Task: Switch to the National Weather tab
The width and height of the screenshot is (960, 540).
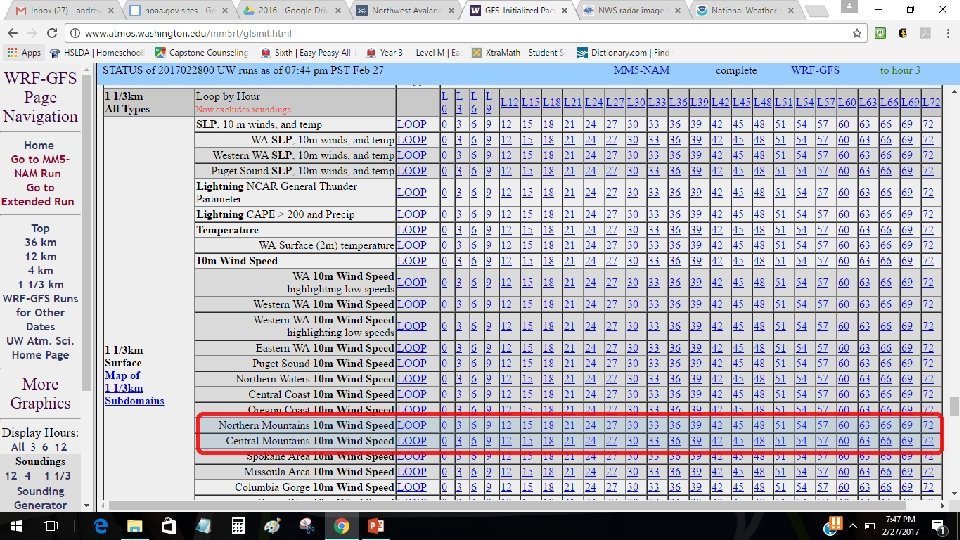Action: 747,10
